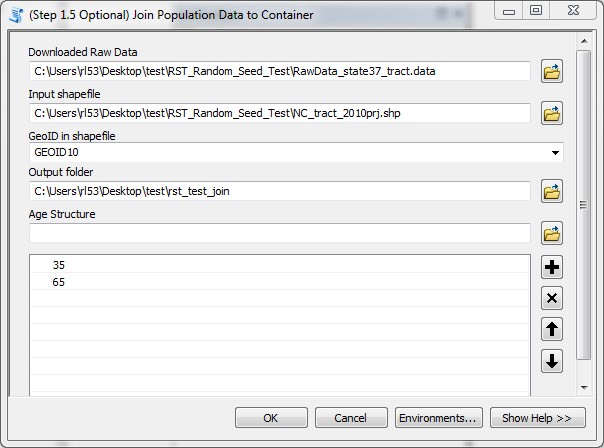Select the 65 entry in the list
The width and height of the screenshot is (604, 448).
point(59,282)
